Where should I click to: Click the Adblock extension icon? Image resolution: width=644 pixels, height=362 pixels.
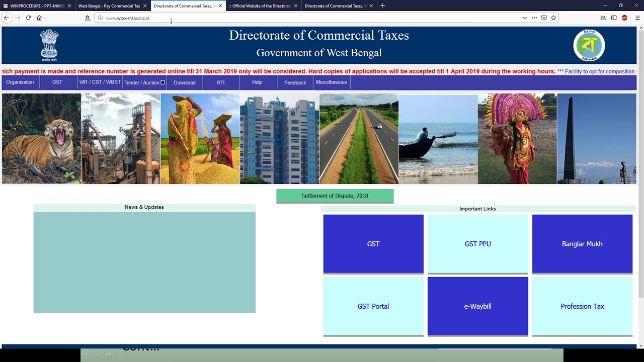click(x=624, y=18)
